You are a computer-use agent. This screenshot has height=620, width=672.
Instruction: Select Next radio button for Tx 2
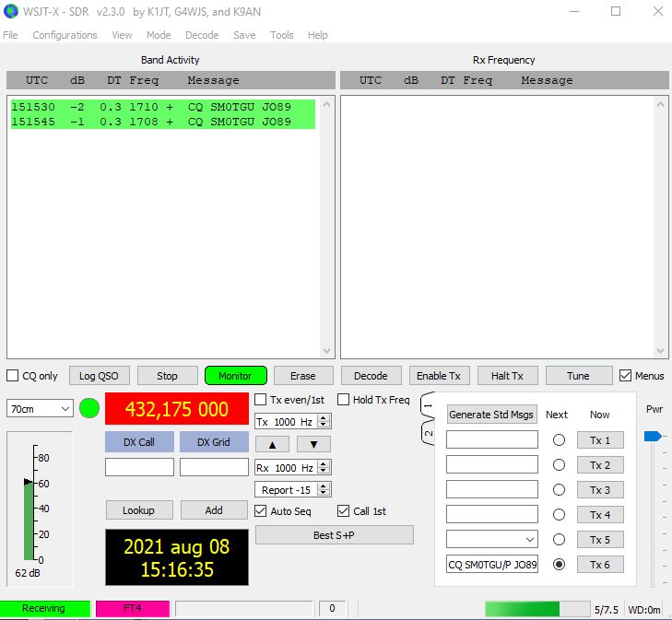click(x=559, y=464)
